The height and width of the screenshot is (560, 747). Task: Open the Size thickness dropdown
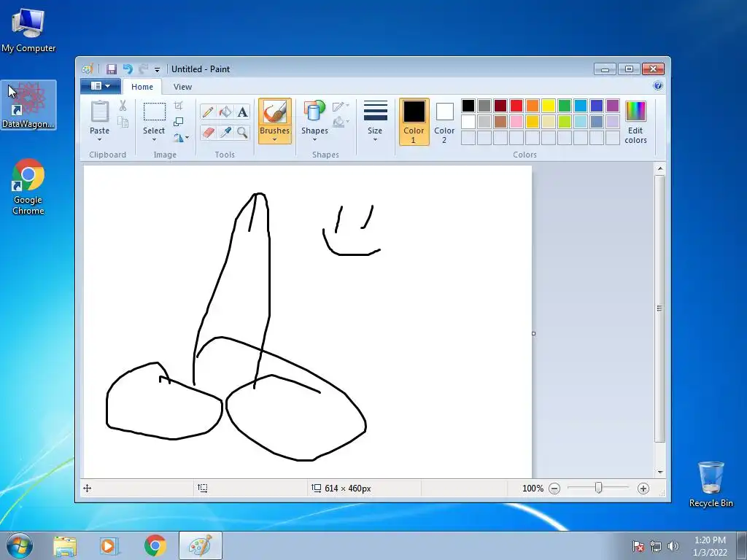[x=375, y=122]
